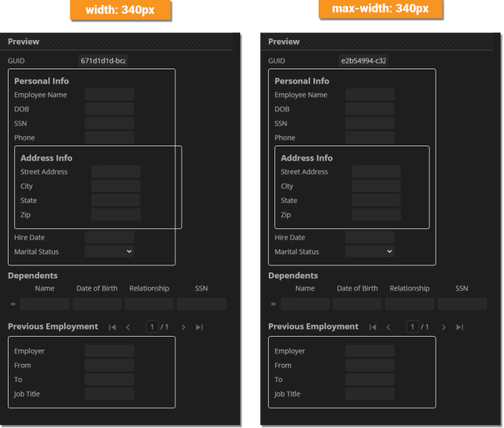Go to first record in left Previous Employment
Screen dimensions: 504x428
[x=112, y=327]
